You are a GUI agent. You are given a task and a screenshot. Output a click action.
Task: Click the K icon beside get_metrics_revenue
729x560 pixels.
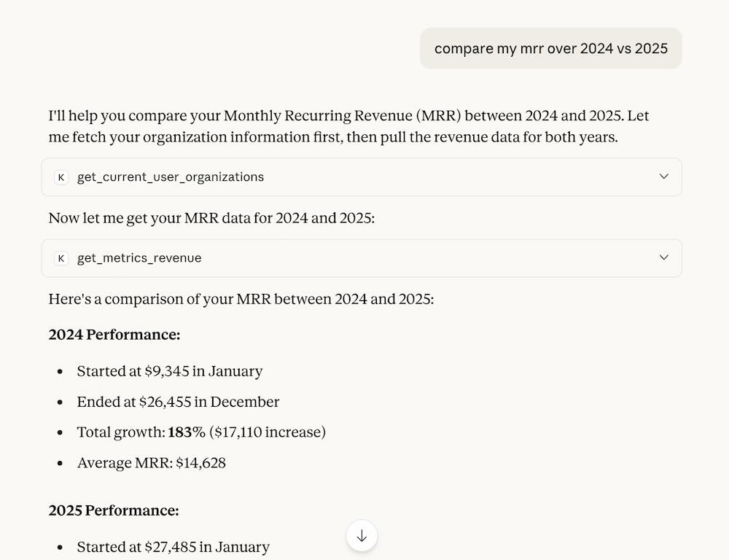point(61,258)
